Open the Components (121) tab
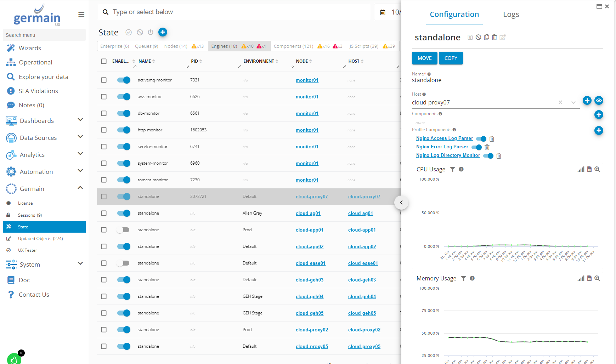The image size is (616, 364). pos(293,46)
